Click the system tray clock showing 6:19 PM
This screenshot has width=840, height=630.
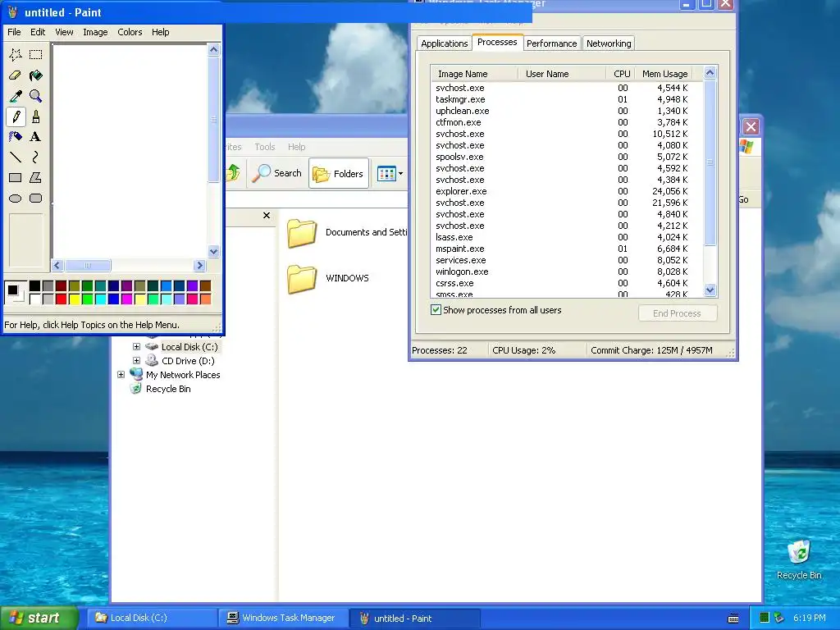point(810,619)
